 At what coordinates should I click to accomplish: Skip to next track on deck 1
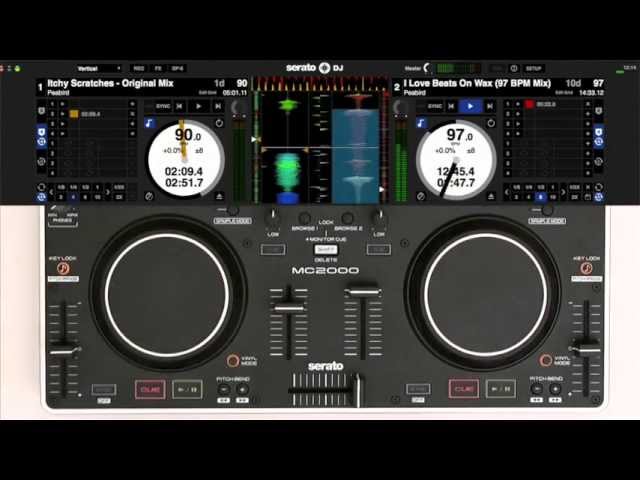click(218, 106)
